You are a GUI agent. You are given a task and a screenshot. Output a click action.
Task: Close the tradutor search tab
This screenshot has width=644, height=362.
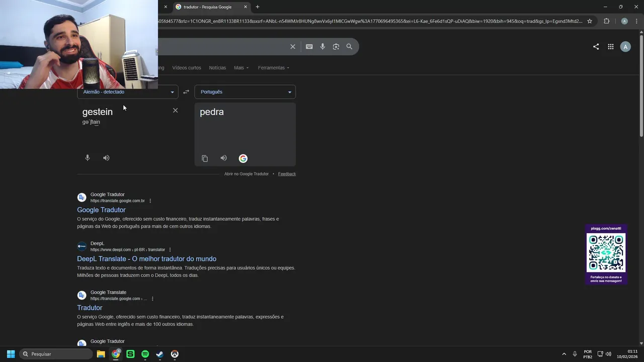pos(246,7)
